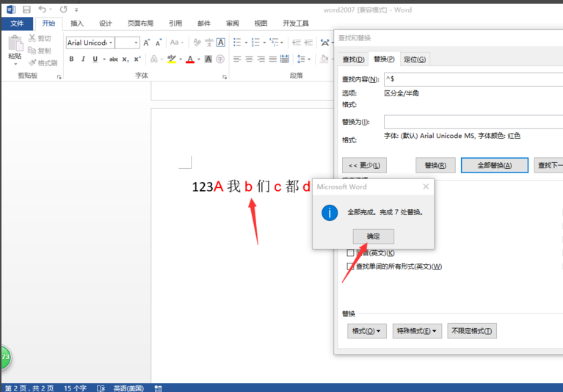Expand the Font group dialog launcher
Screen dimensions: 563x392
tap(225, 77)
